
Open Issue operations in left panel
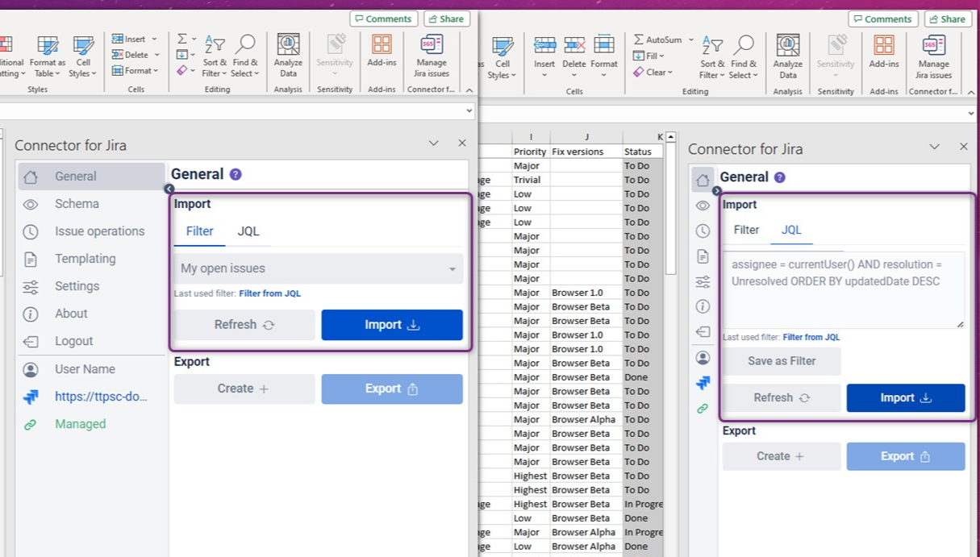tap(99, 231)
